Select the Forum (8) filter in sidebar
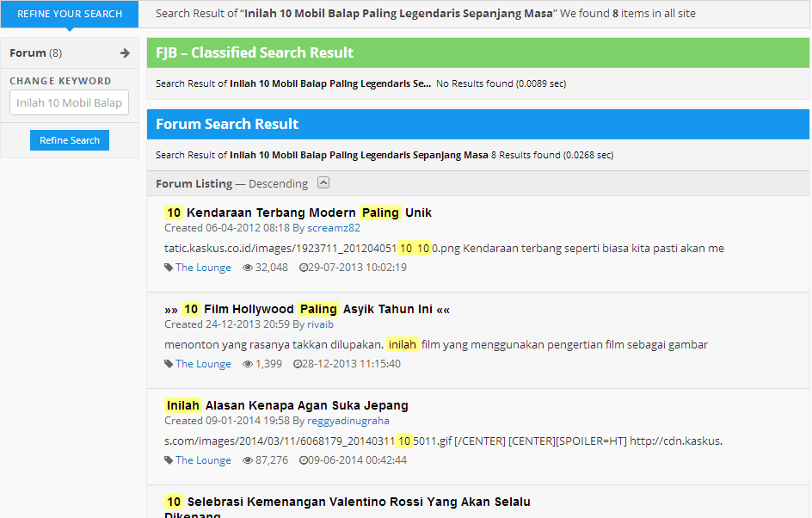 (x=70, y=52)
